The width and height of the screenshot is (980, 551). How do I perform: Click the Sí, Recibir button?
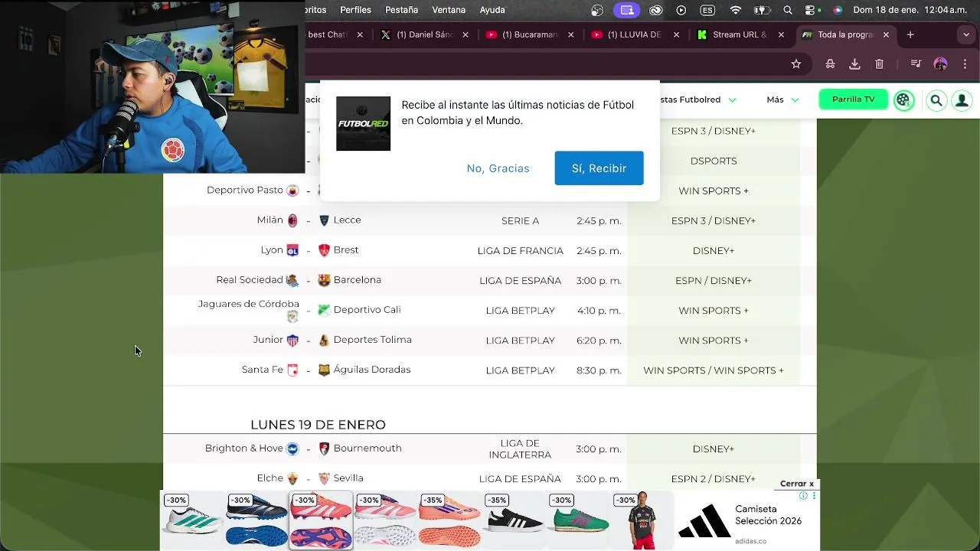pos(599,168)
